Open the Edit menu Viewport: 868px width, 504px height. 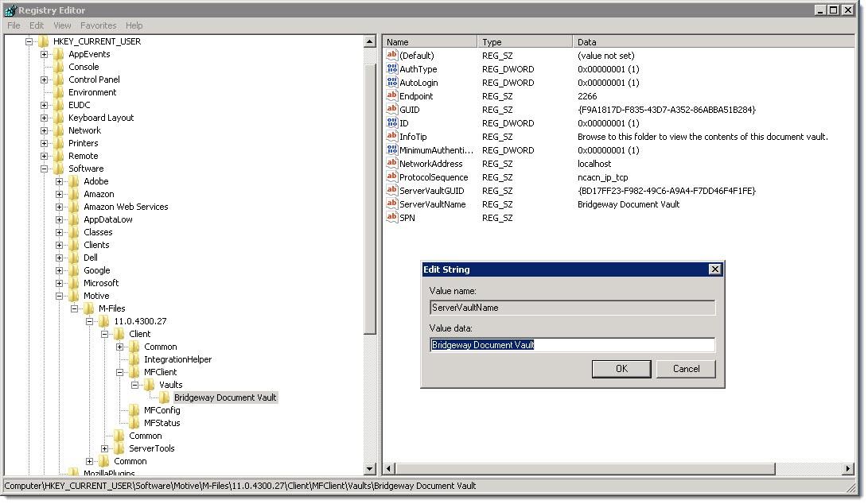(37, 25)
